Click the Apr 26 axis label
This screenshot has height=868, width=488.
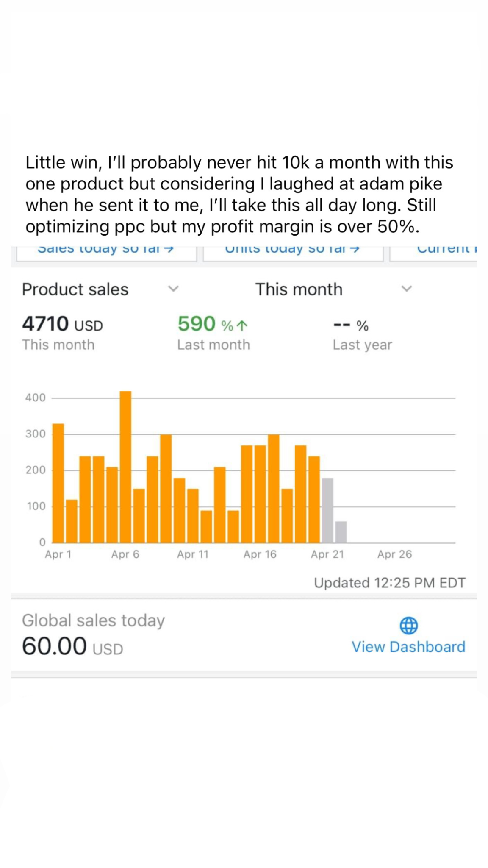394,554
